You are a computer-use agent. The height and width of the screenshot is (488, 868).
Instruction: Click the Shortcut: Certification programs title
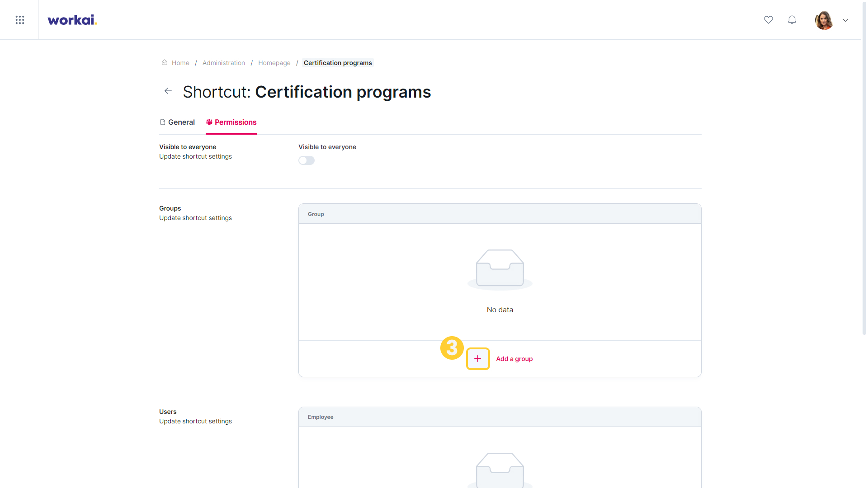[x=307, y=92]
